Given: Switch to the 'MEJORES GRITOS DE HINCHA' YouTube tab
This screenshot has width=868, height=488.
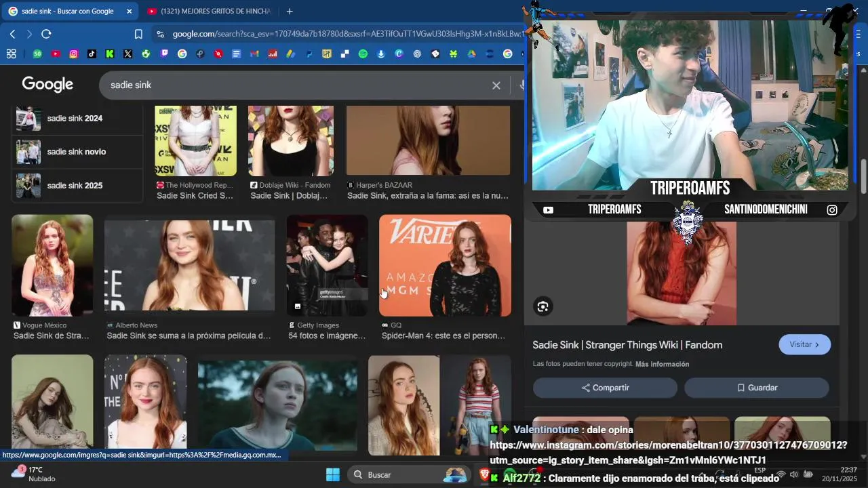Looking at the screenshot, I should (x=209, y=11).
